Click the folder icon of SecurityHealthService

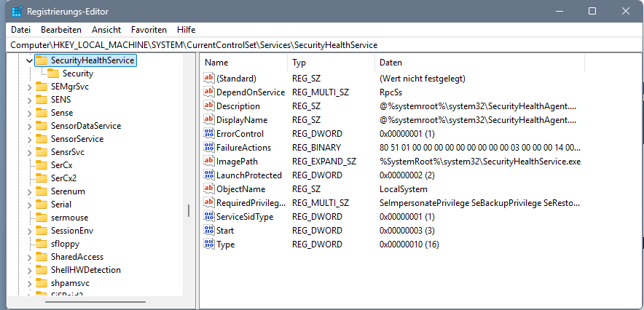[x=42, y=60]
